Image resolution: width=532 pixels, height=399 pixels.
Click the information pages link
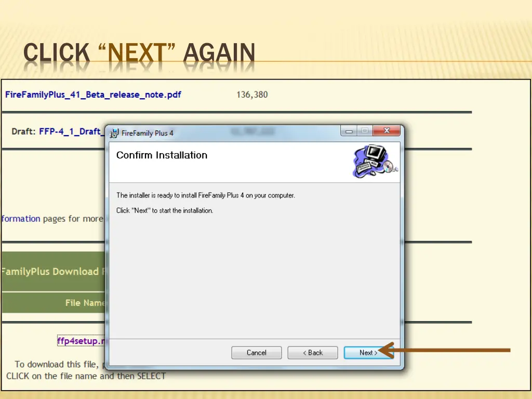pos(21,219)
